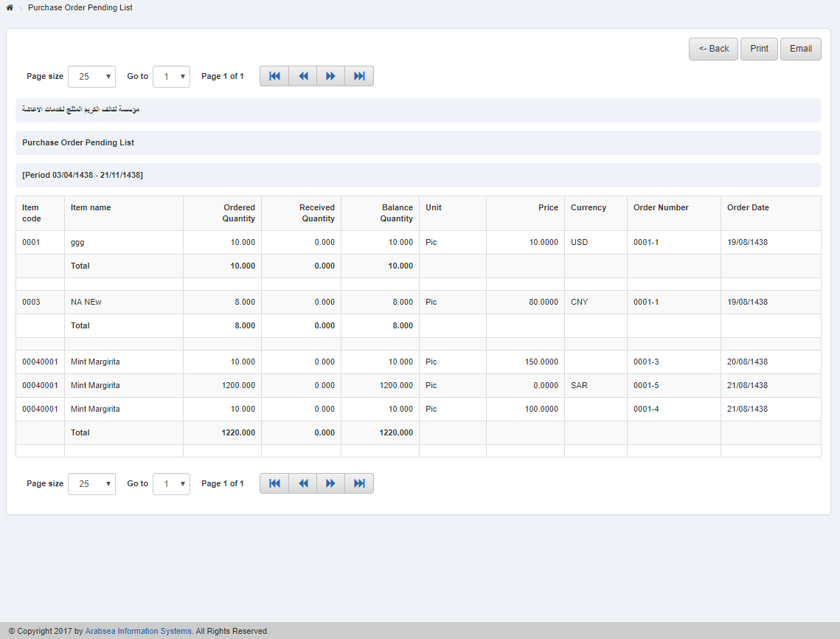Jump to the last page using top pager
This screenshot has width=840, height=639.
[358, 75]
